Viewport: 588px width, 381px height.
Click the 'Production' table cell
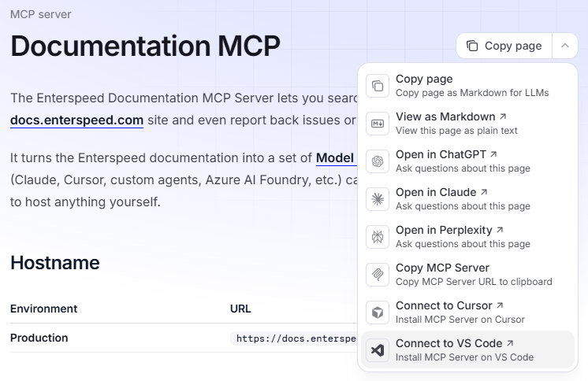(39, 338)
